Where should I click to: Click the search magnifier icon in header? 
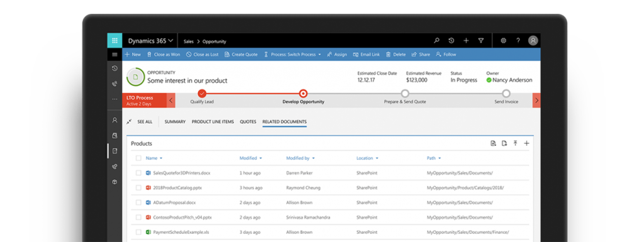(x=436, y=41)
